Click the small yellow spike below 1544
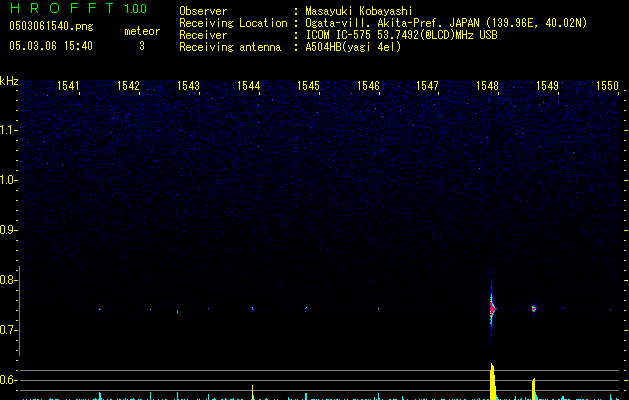This screenshot has height=400, width=629. click(253, 390)
